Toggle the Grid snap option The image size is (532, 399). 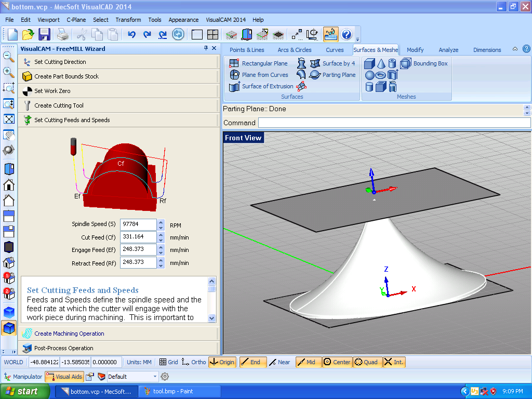pos(169,362)
